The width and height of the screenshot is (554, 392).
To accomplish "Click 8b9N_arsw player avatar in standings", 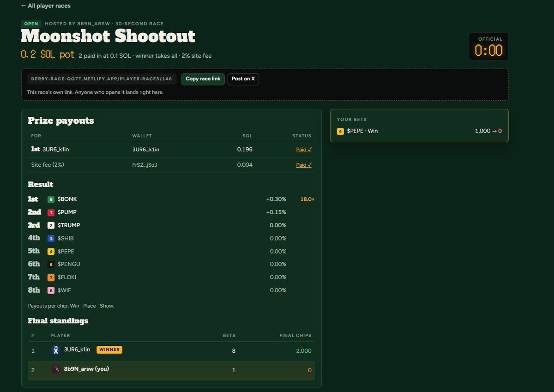I will pos(56,369).
